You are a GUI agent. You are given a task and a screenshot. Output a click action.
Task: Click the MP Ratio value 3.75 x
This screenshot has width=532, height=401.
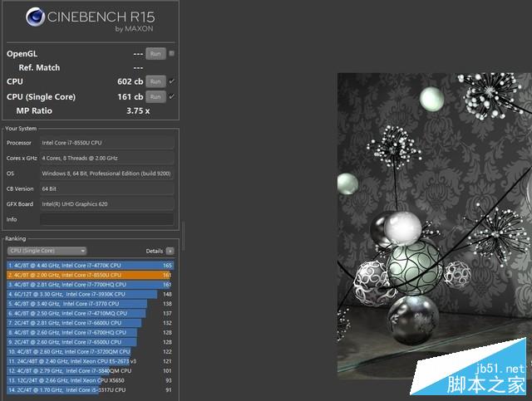pyautogui.click(x=138, y=111)
